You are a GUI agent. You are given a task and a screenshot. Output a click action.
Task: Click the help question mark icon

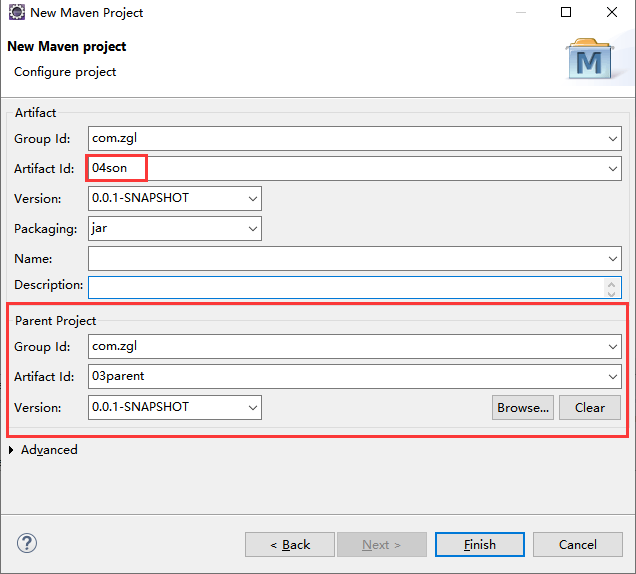tap(27, 543)
